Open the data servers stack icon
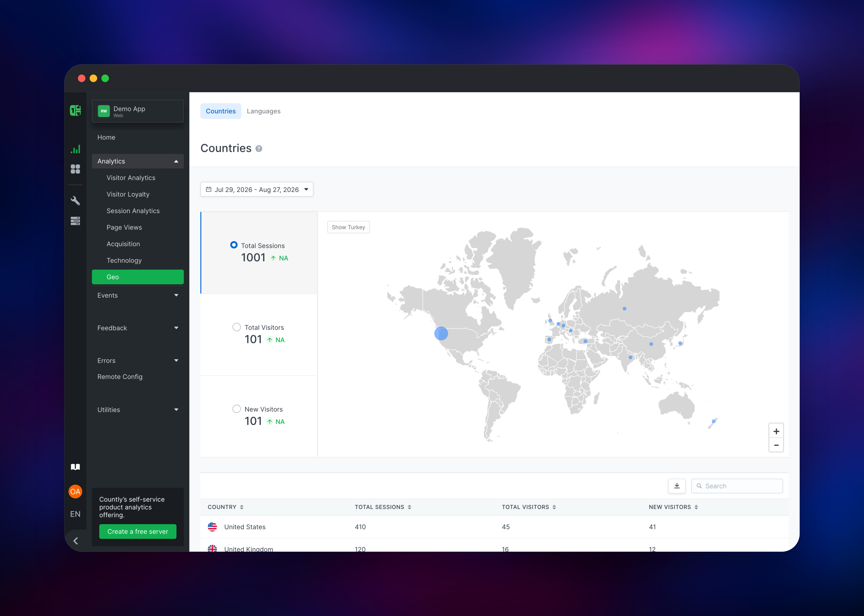 point(75,221)
